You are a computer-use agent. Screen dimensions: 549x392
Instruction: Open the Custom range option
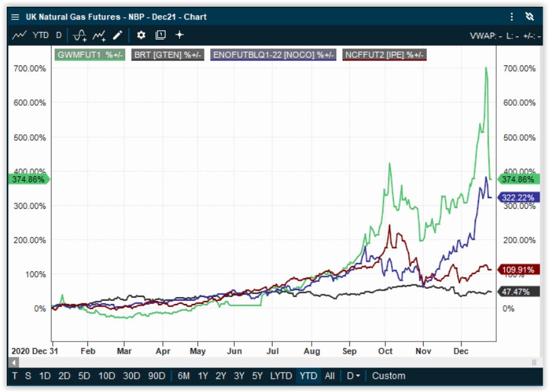[388, 376]
